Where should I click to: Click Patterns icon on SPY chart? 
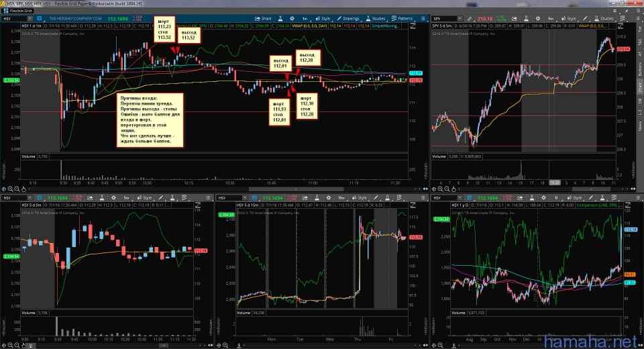(623, 19)
